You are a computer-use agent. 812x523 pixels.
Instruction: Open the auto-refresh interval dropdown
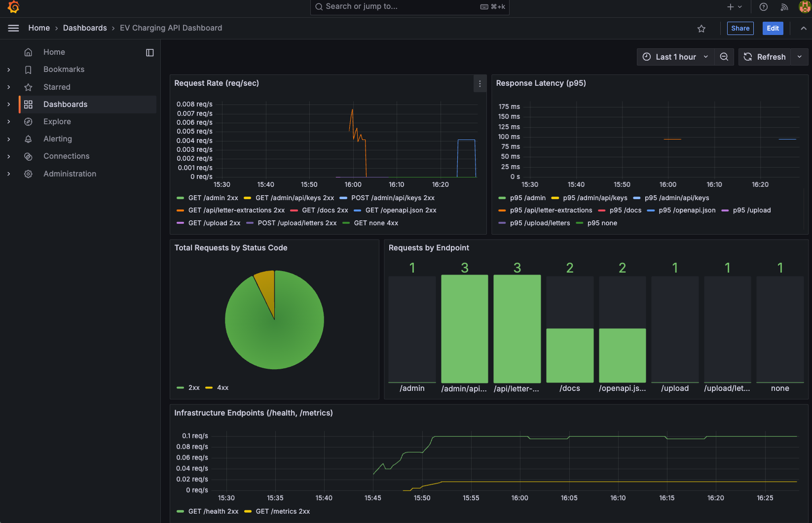pyautogui.click(x=799, y=57)
